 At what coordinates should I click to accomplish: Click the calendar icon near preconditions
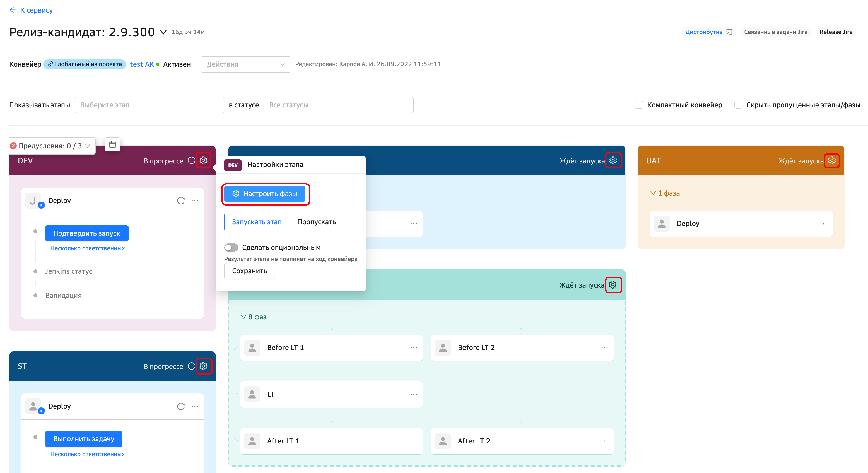click(x=112, y=144)
